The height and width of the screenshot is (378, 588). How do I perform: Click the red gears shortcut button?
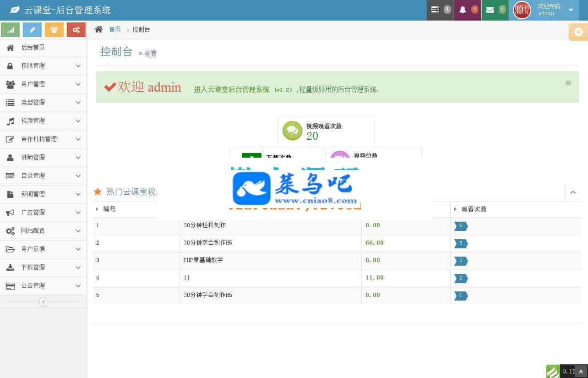pos(76,30)
